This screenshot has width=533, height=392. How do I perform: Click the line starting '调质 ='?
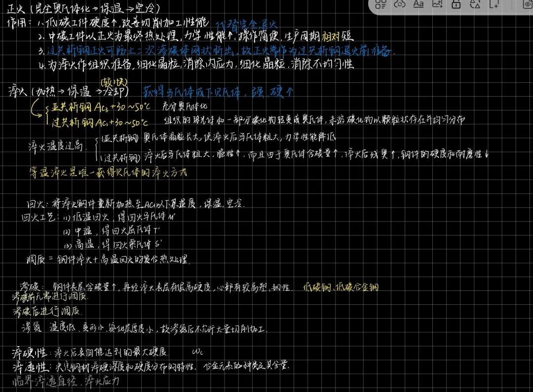point(108,260)
